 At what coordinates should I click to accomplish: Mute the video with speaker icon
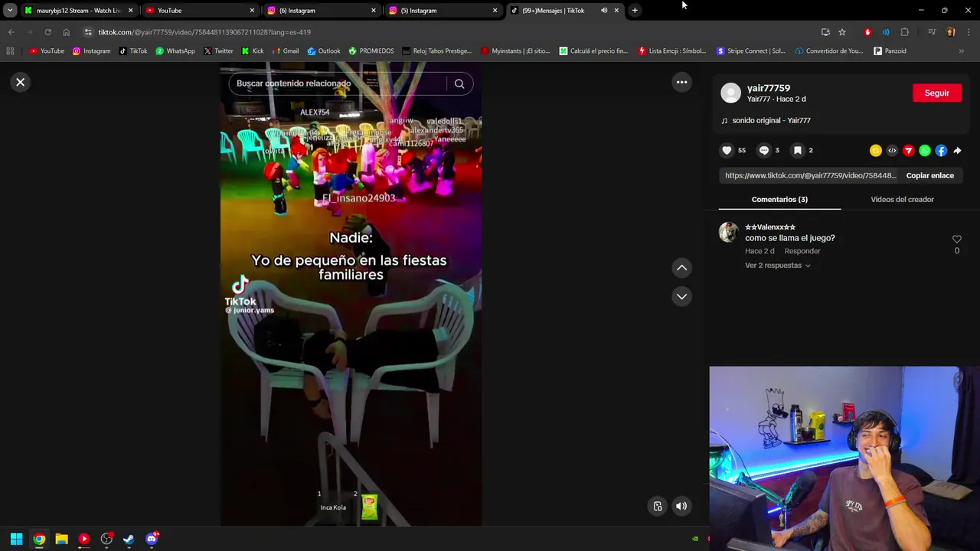coord(681,506)
